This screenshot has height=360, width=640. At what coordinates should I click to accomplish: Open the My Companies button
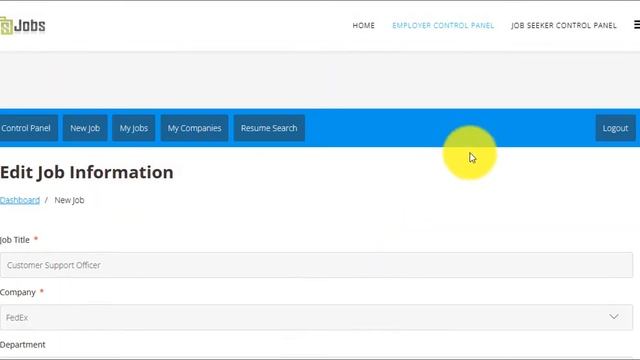pyautogui.click(x=194, y=128)
